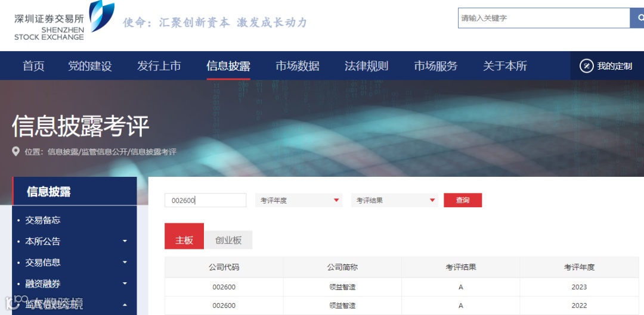Click the red 查询 button
This screenshot has height=315, width=644.
pos(463,200)
